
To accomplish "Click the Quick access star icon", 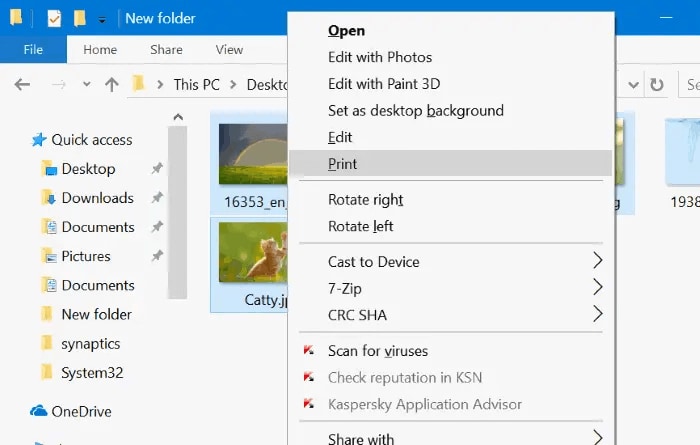I will click(x=39, y=140).
